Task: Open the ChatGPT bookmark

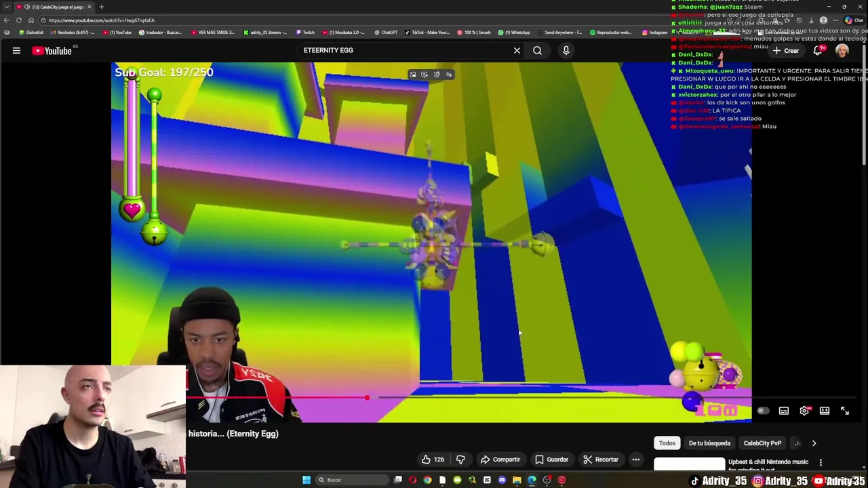Action: tap(386, 33)
